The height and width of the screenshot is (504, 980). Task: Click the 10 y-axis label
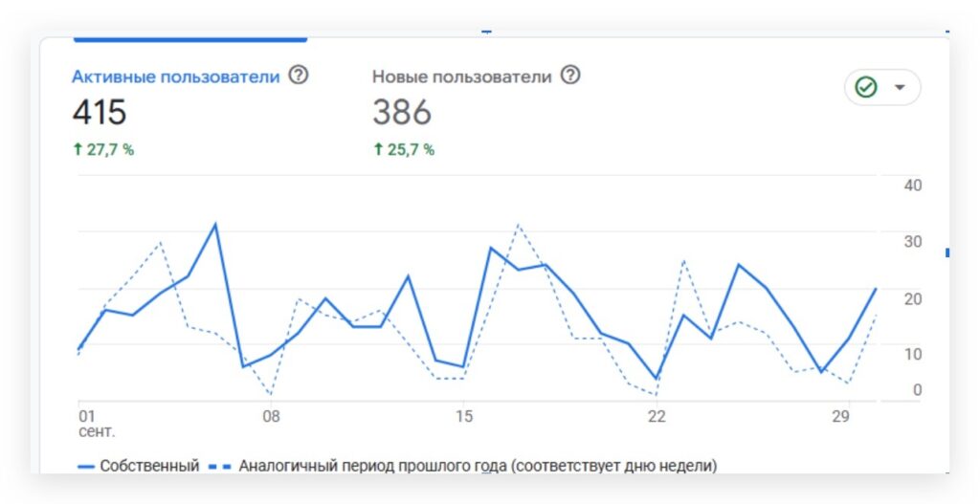[x=912, y=355]
